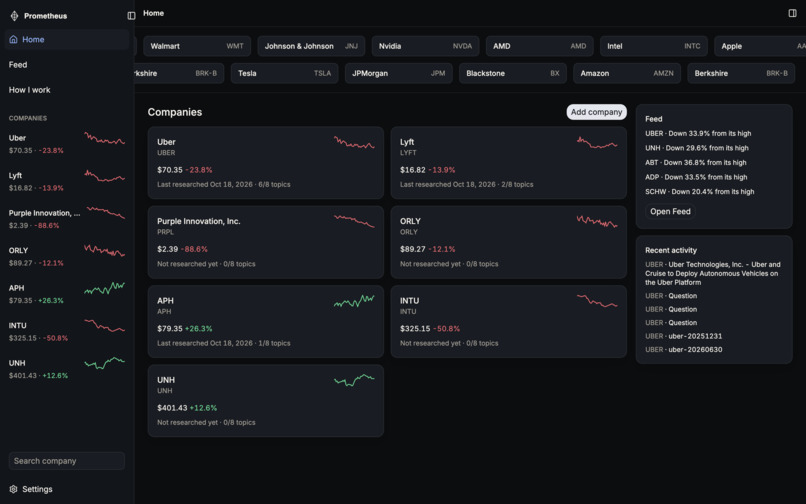Click the Open Feed button
The image size is (806, 504).
[x=670, y=211]
